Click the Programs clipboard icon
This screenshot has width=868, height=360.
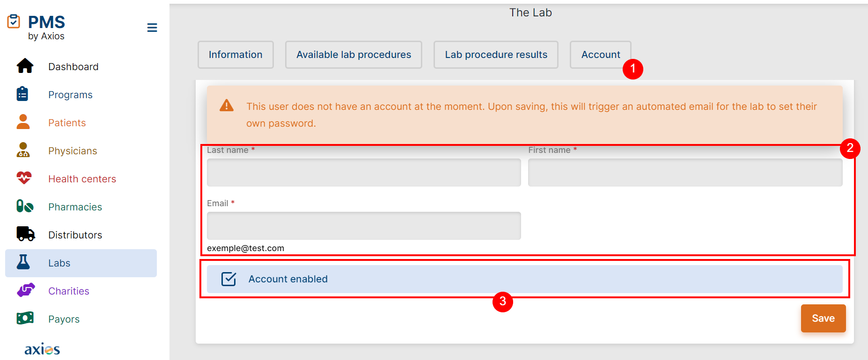(x=22, y=94)
